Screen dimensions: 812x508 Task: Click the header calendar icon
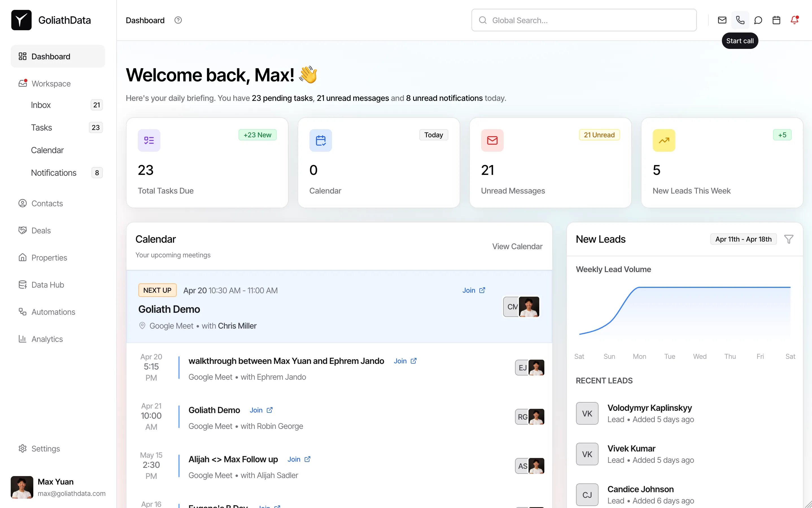point(776,20)
